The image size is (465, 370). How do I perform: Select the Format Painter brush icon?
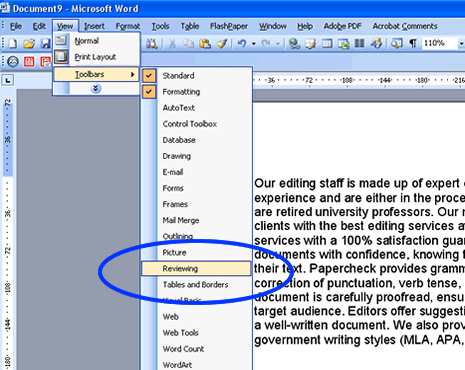(x=222, y=43)
